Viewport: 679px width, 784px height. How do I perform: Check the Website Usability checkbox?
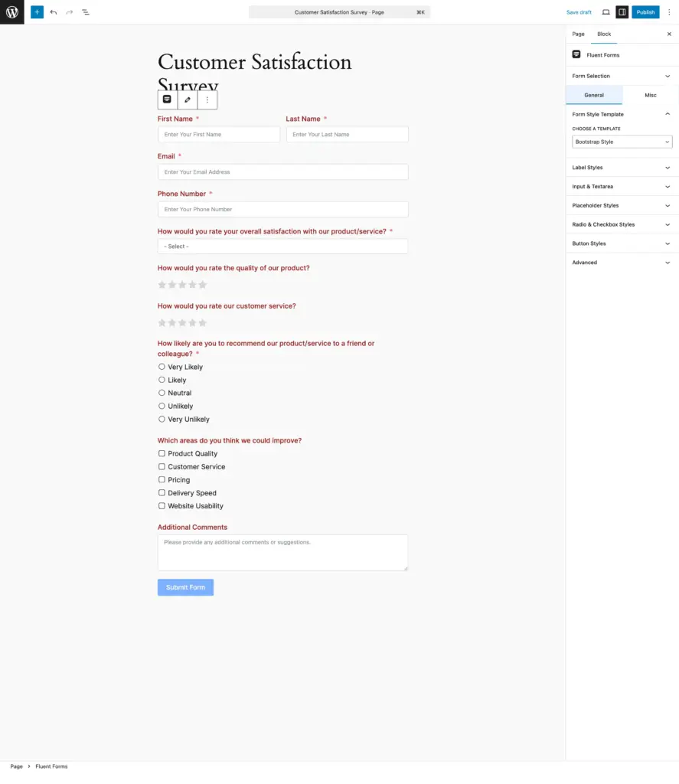162,506
